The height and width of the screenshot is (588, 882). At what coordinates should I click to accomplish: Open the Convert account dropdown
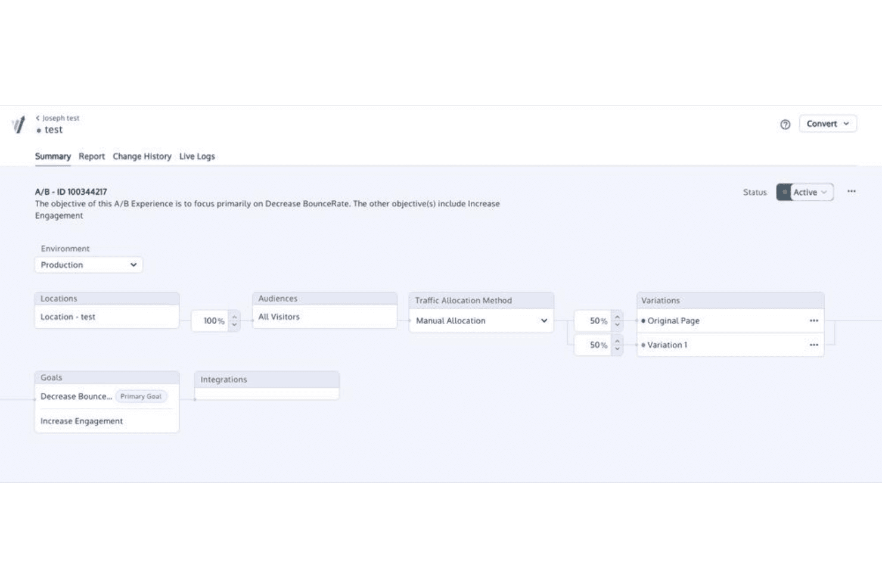click(x=827, y=123)
